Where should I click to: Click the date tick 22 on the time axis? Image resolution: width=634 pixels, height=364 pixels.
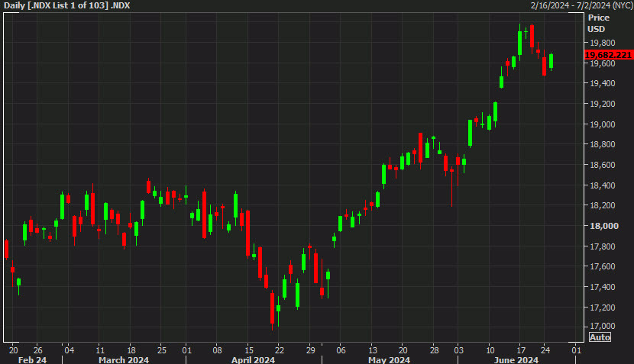pyautogui.click(x=280, y=350)
